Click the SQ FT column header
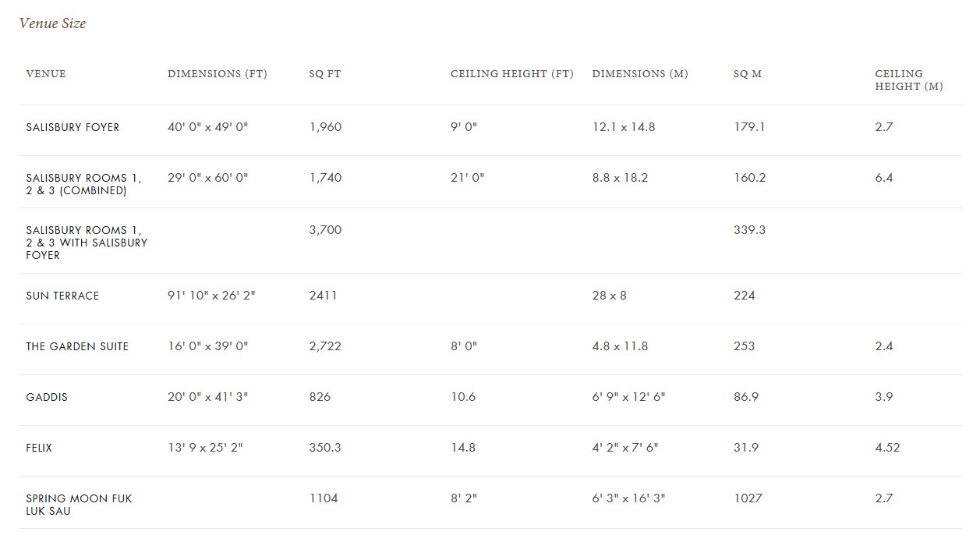 click(x=325, y=74)
